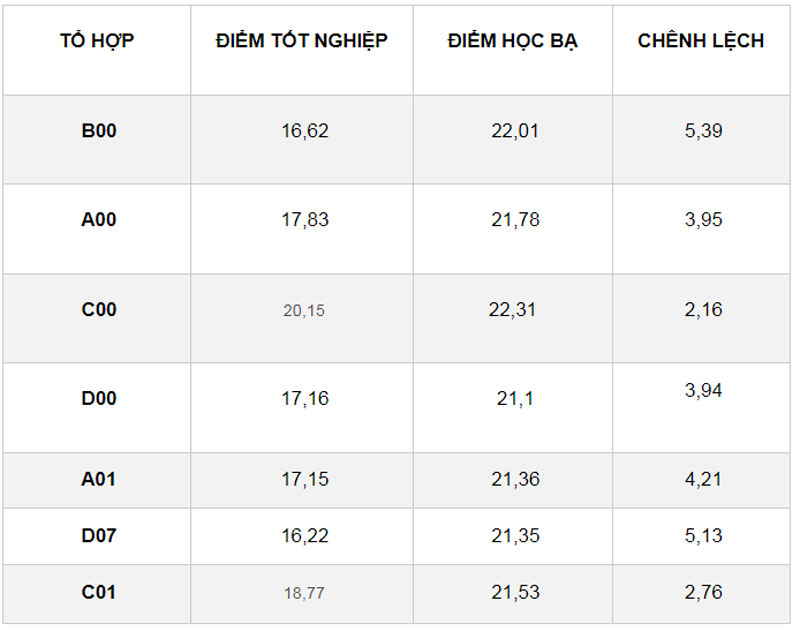800x631 pixels.
Task: Click the TỔ HỢP column header
Action: 97,41
